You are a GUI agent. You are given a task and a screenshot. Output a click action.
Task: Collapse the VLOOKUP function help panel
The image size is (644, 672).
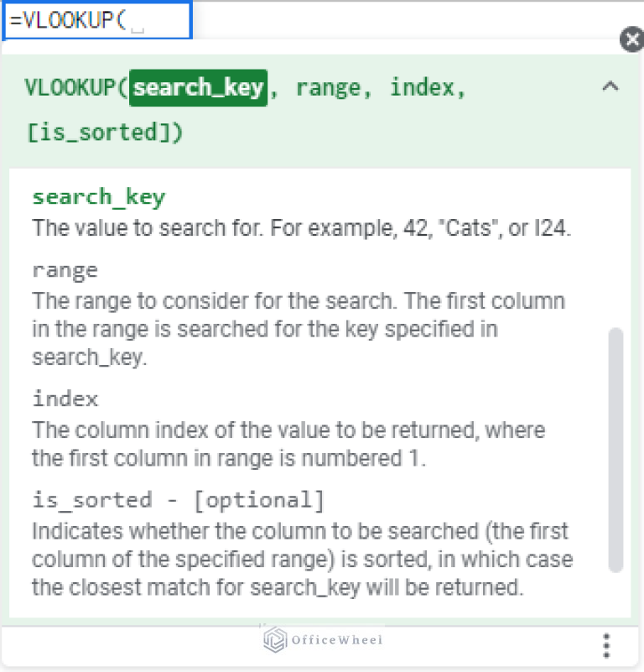click(x=610, y=86)
